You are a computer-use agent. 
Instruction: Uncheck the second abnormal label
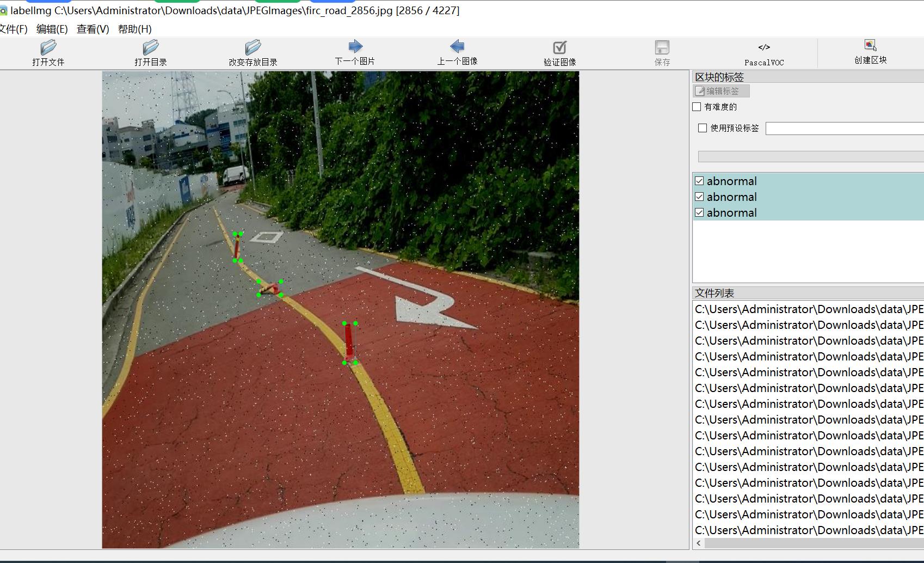(699, 197)
